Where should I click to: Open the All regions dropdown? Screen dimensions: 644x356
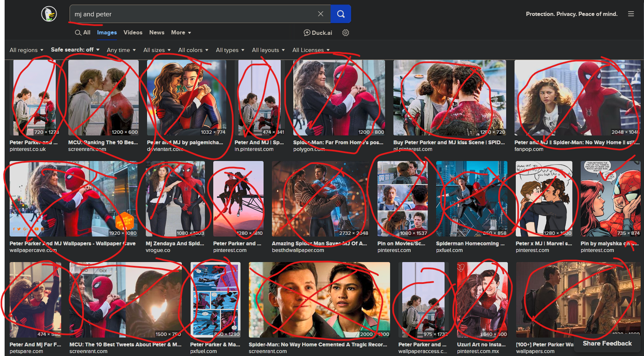pos(26,50)
